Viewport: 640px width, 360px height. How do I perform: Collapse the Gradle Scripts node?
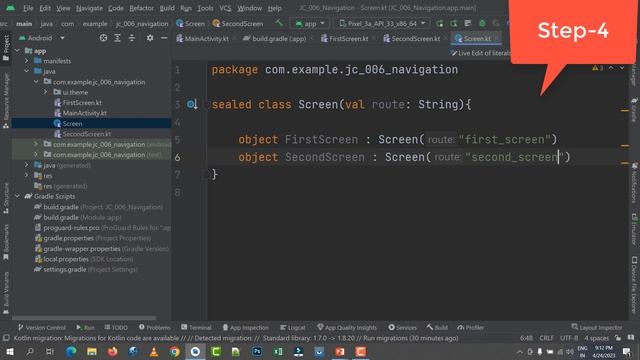click(17, 197)
